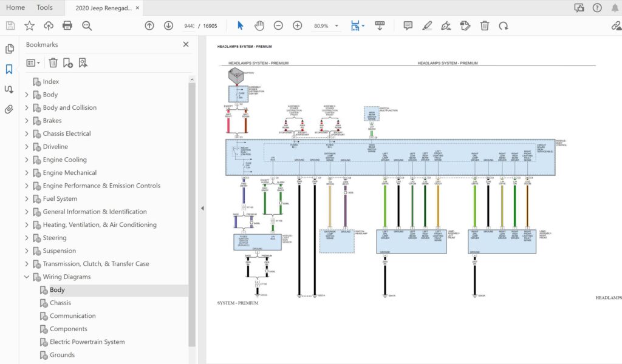This screenshot has width=622, height=364.
Task: Expand the Brakes bookmark
Action: (27, 121)
